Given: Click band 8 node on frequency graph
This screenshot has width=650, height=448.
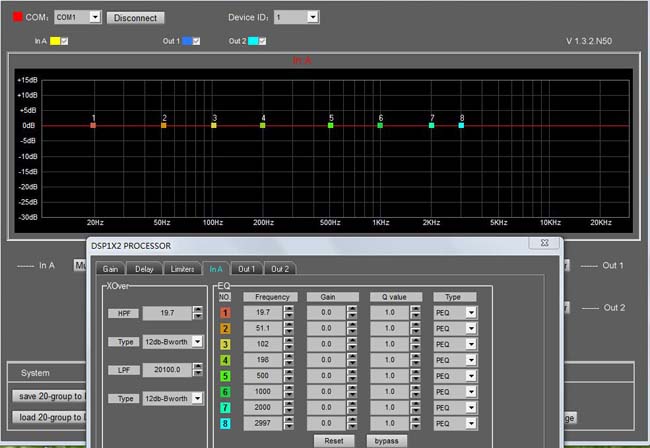Looking at the screenshot, I should coord(462,126).
